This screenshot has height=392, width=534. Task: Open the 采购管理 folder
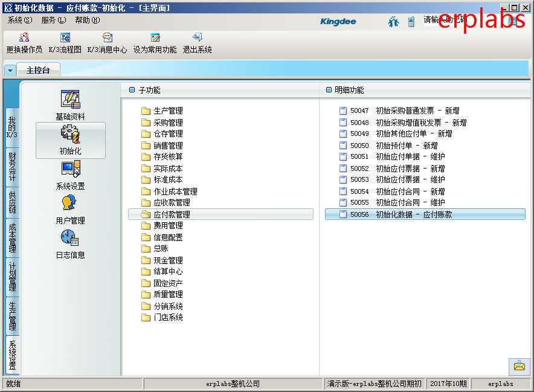(162, 123)
